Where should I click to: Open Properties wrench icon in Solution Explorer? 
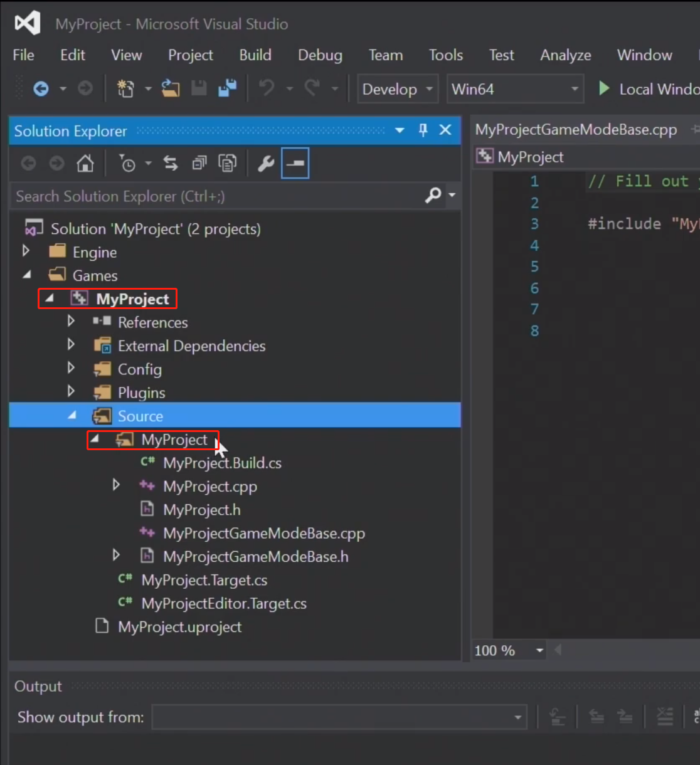click(266, 164)
